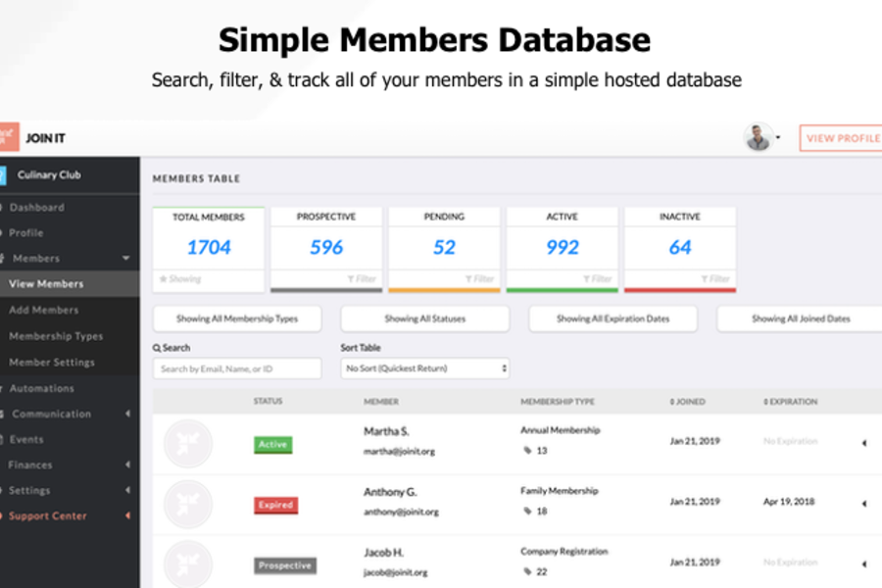This screenshot has height=588, width=882.
Task: Open Events in the sidebar
Action: pos(25,439)
